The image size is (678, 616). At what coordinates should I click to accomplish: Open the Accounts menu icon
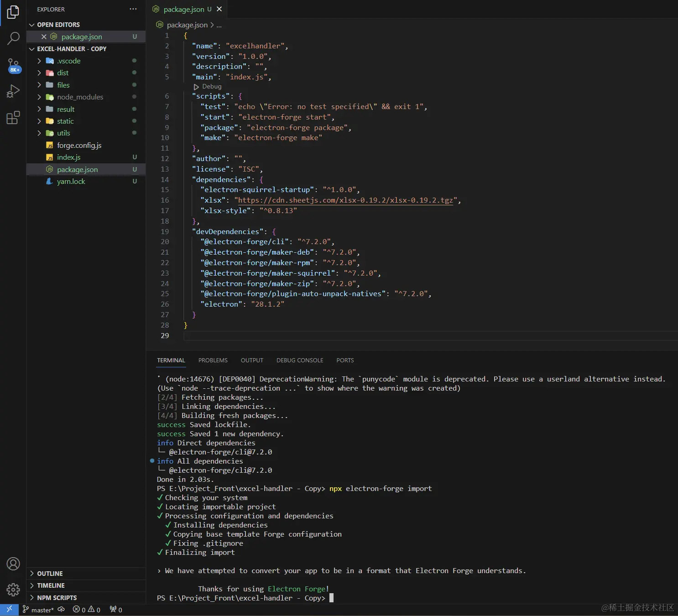(13, 564)
